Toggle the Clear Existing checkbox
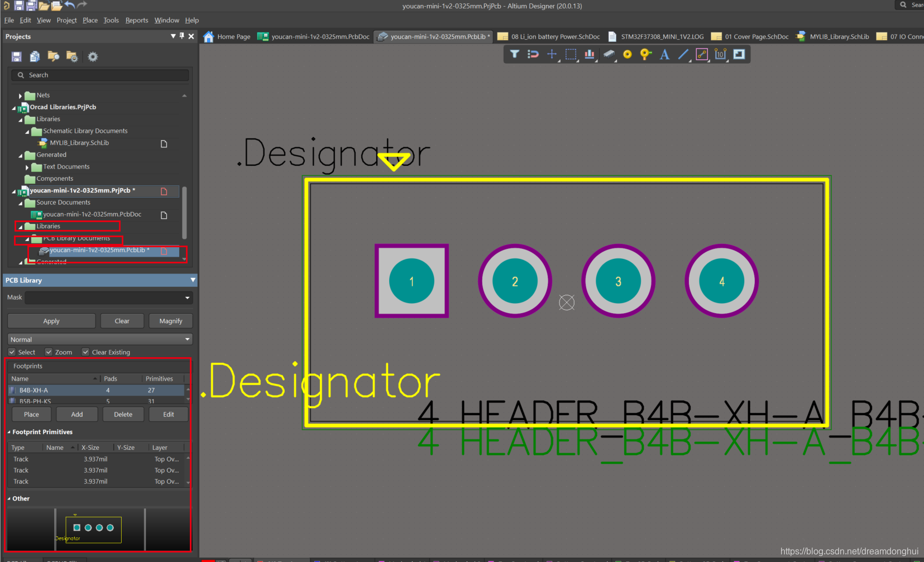Image resolution: width=924 pixels, height=562 pixels. coord(85,352)
